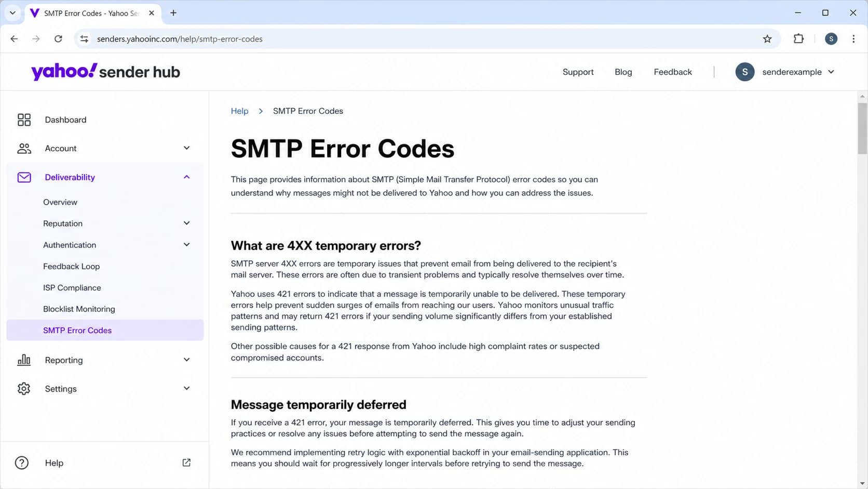The image size is (868, 489).
Task: Expand the Account menu chevron
Action: pos(187,148)
